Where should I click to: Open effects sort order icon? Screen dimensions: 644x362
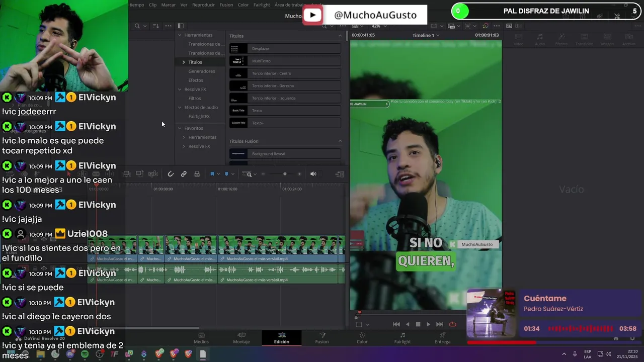click(x=155, y=26)
